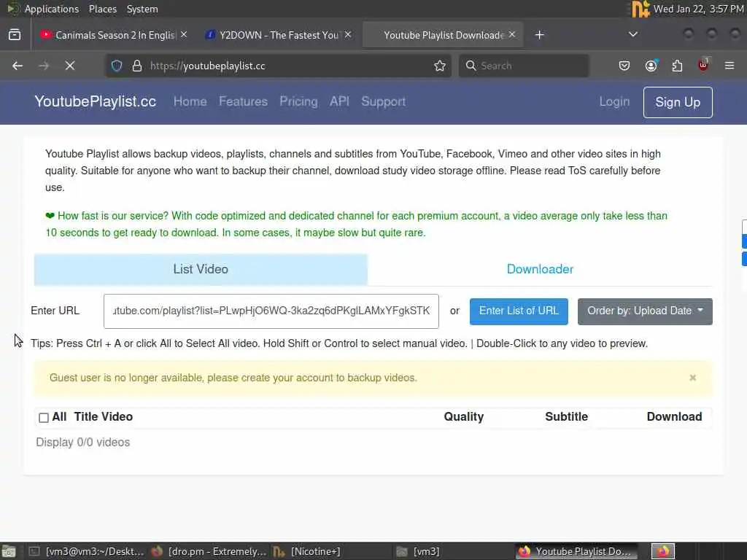This screenshot has width=747, height=560.
Task: Open the Firefox account icon
Action: pos(651,66)
